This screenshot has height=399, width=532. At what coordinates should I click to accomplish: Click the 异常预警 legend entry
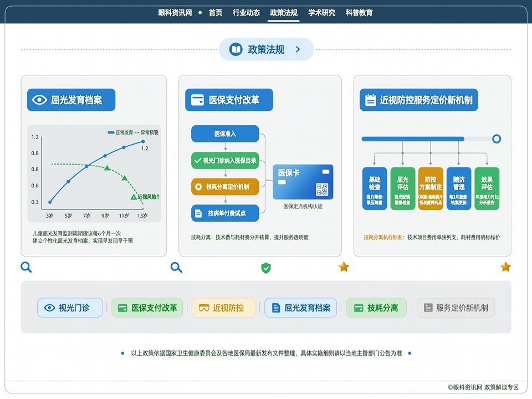click(x=146, y=132)
